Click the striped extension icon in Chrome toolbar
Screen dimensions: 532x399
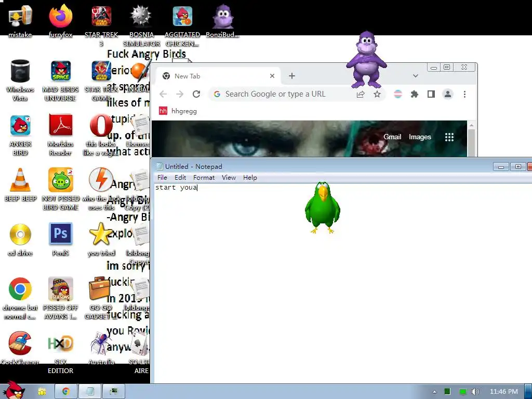coord(397,94)
